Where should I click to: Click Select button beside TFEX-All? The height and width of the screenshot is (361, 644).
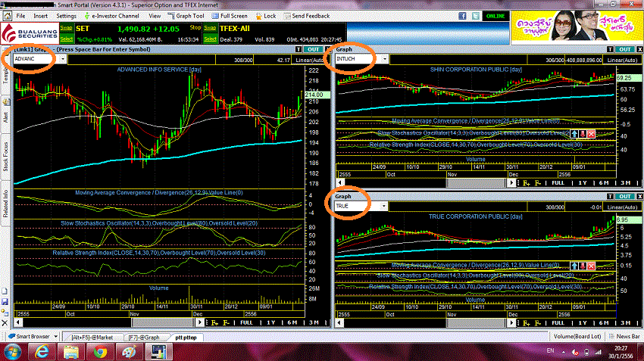210,39
